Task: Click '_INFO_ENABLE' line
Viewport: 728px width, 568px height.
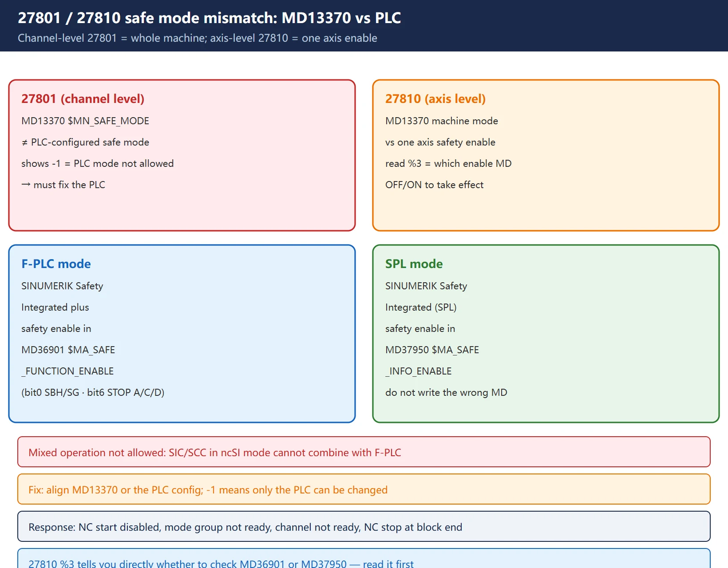Action: pos(419,371)
